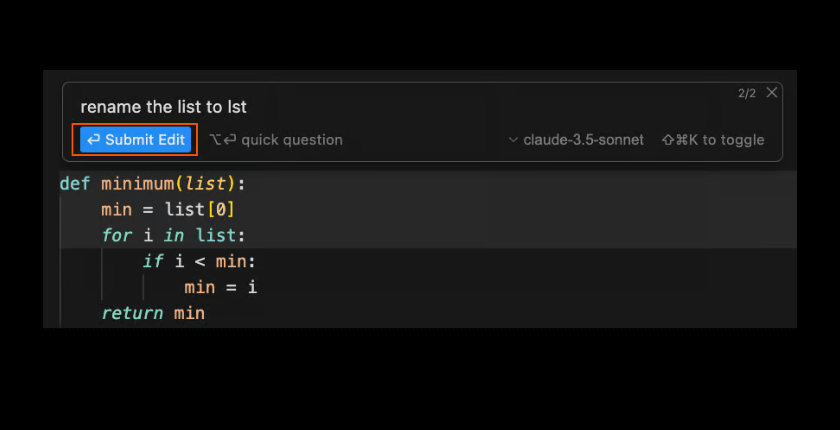Place cursor on 'min = list[0]' line
Screen dimensions: 840x430
point(168,210)
